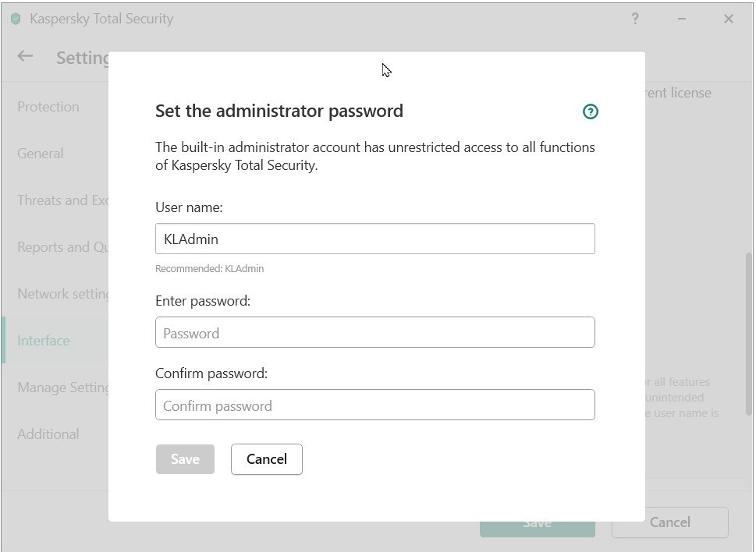Click the User name field containing KLAdmin
Viewport: 756px width, 552px height.
(x=374, y=239)
